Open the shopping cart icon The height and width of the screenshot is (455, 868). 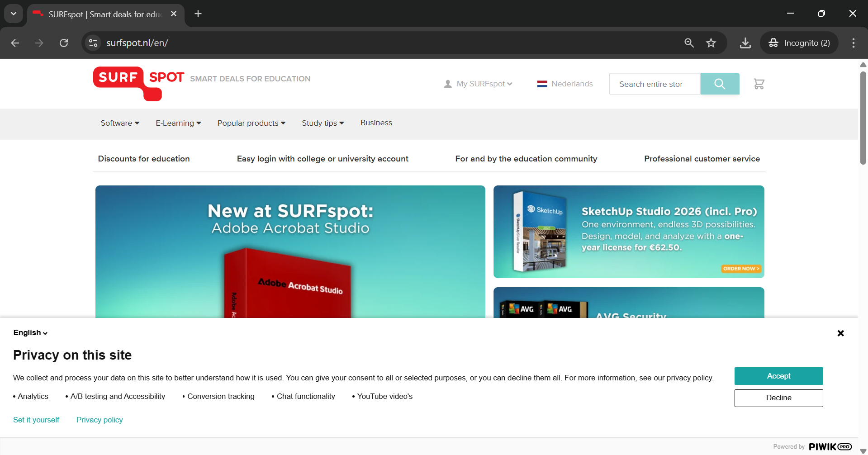point(759,84)
